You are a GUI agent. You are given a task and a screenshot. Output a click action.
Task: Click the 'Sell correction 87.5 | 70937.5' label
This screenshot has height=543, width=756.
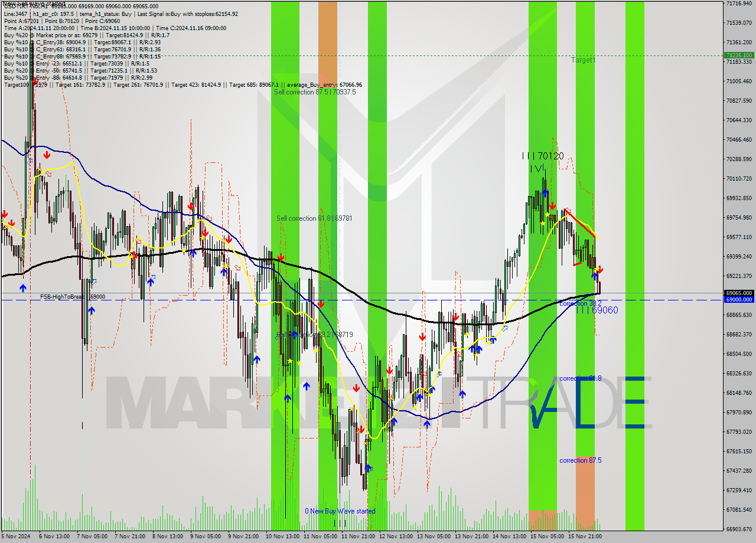tap(315, 92)
